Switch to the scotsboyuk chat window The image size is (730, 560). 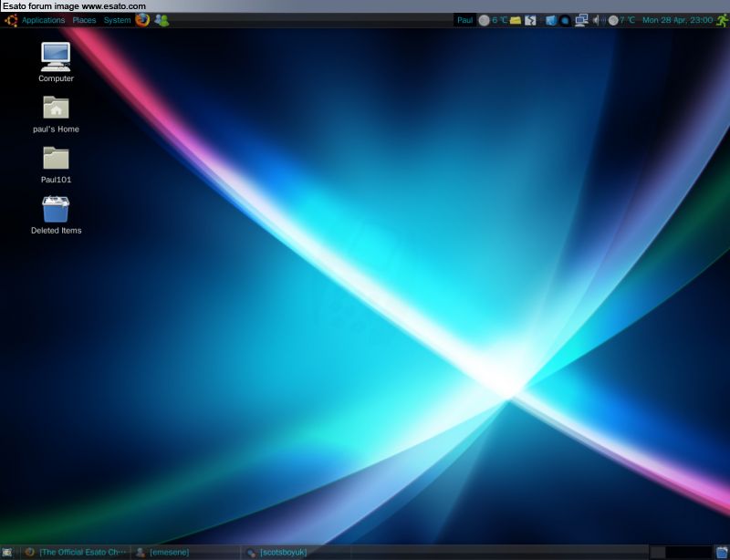[295, 553]
